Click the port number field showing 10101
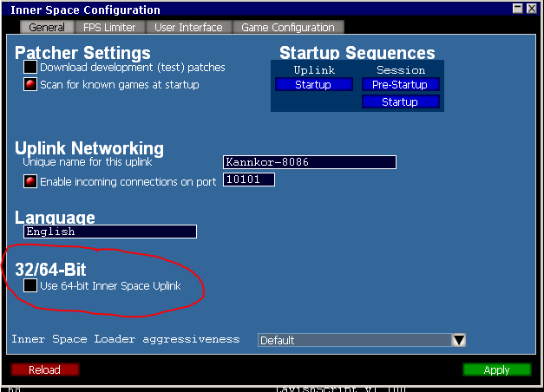 click(248, 180)
